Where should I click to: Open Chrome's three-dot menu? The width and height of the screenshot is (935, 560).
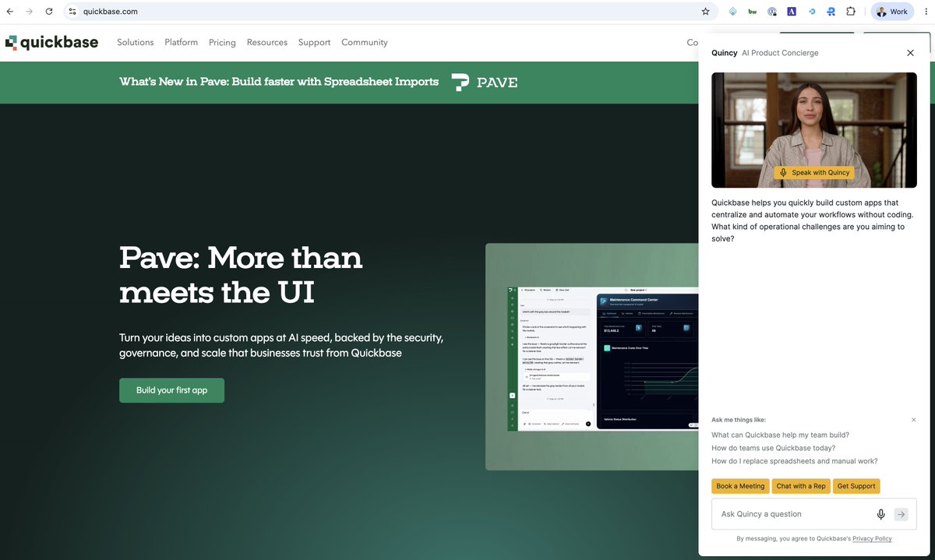tap(925, 12)
